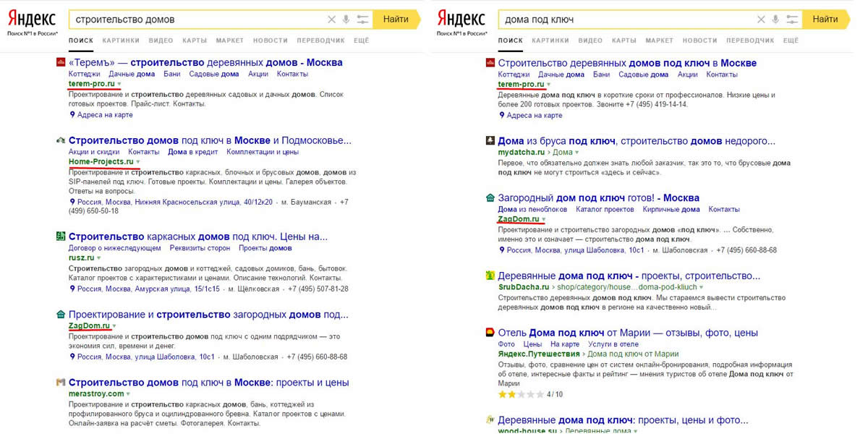Image resolution: width=868 pixels, height=434 pixels.
Task: Expand the dropdown arrow after Home-Projects.ru
Action: click(138, 162)
